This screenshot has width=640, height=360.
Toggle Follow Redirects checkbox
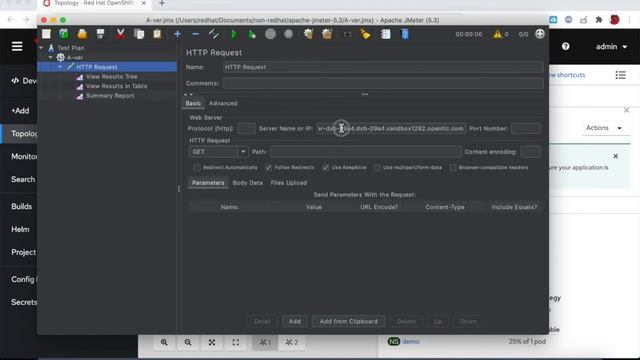[268, 167]
